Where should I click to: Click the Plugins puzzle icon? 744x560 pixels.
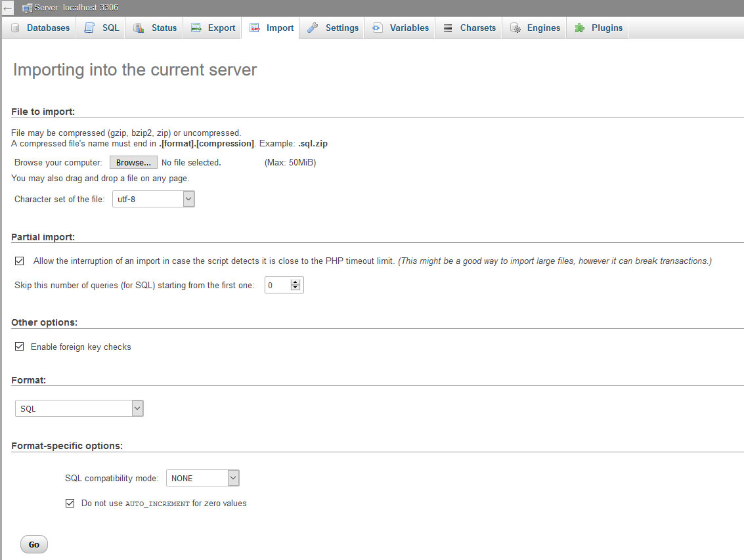[579, 28]
